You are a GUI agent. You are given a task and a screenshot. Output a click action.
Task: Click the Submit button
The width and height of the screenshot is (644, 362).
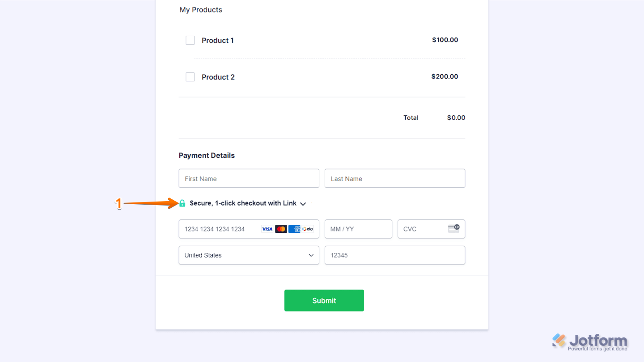[324, 300]
